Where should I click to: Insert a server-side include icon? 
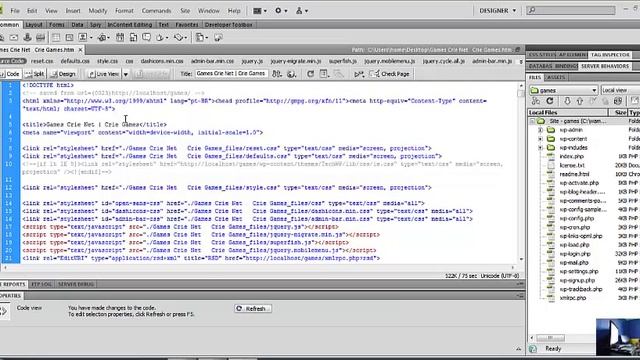pyautogui.click(x=133, y=38)
